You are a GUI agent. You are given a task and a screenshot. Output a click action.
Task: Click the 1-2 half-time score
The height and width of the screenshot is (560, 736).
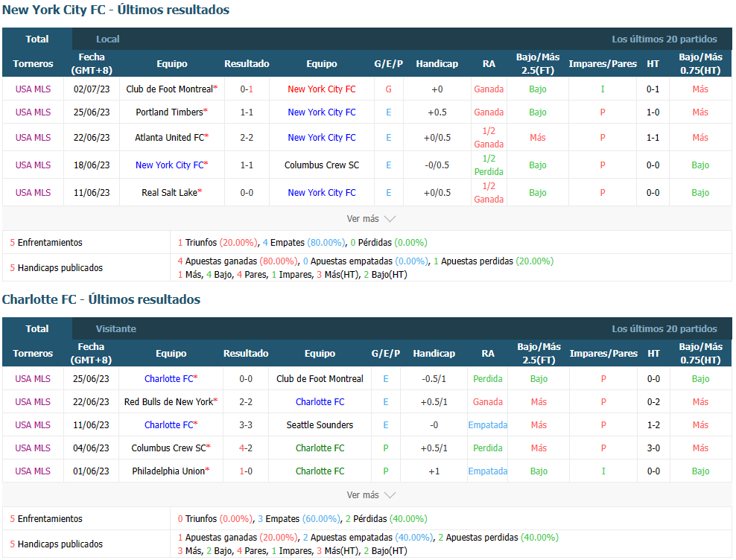(x=653, y=424)
